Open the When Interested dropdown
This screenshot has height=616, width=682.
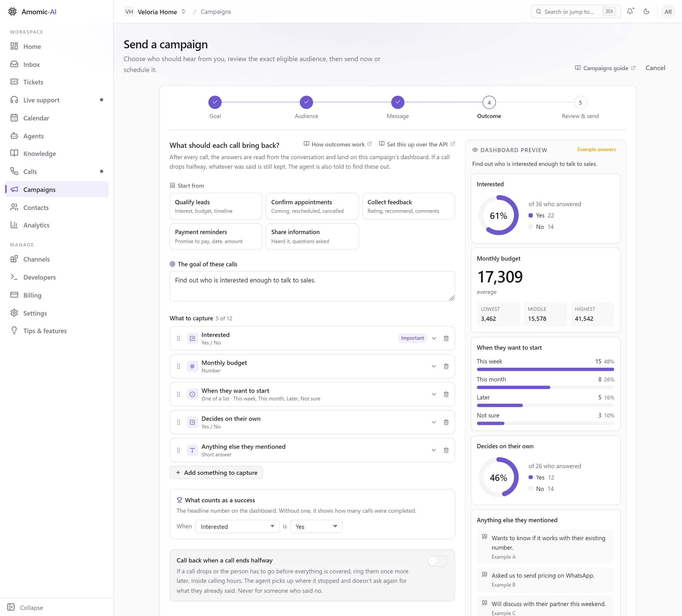pos(237,526)
